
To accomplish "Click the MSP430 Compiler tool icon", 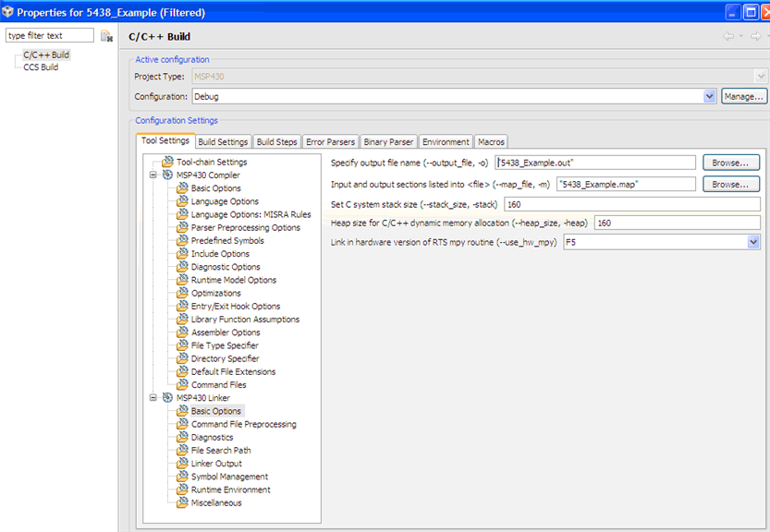I will 168,175.
